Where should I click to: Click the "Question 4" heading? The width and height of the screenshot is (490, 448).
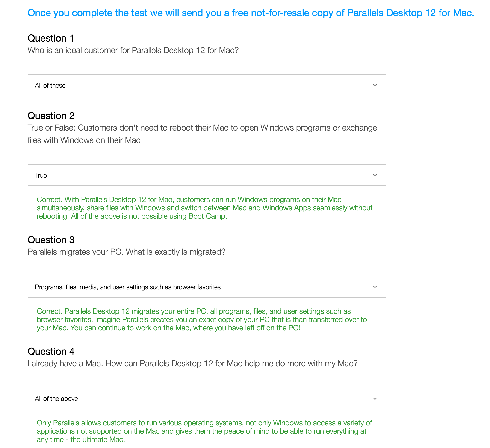[51, 351]
